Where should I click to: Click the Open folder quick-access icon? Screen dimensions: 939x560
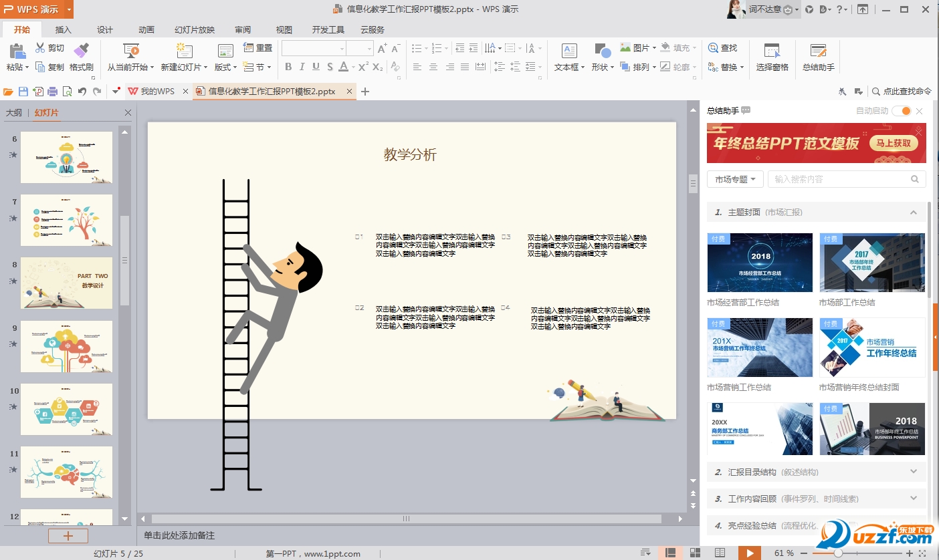coord(9,92)
